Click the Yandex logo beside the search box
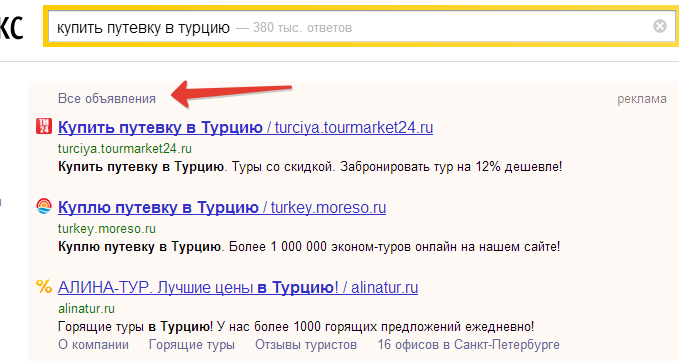 point(11,27)
